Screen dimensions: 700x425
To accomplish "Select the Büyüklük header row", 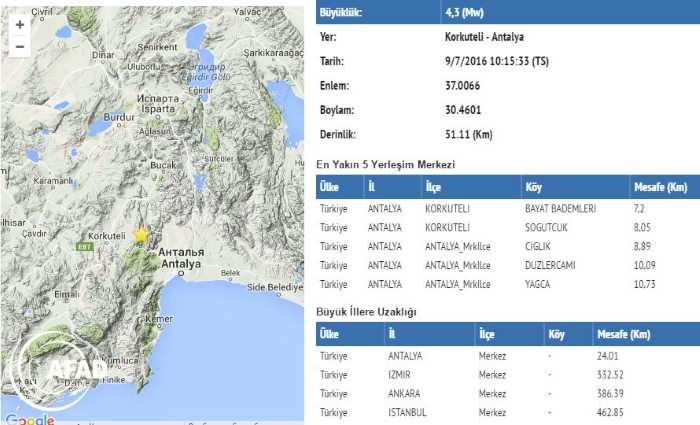I will [x=507, y=14].
